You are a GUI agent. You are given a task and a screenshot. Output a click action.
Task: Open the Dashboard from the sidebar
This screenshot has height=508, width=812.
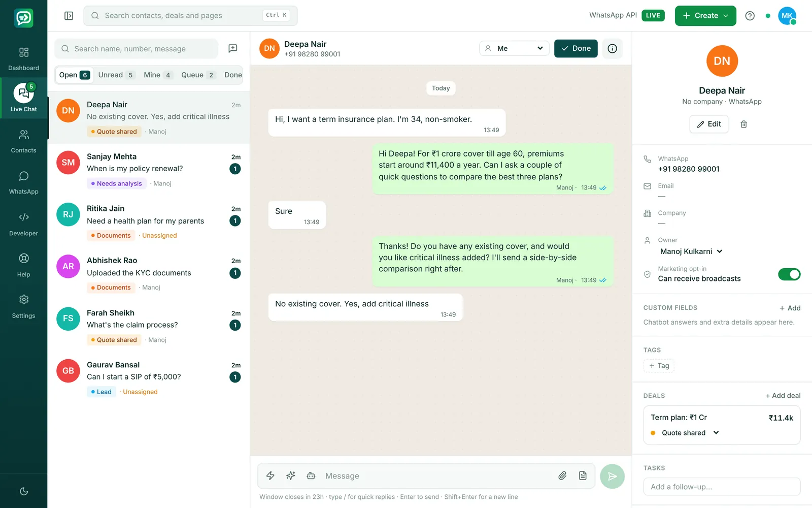(23, 59)
